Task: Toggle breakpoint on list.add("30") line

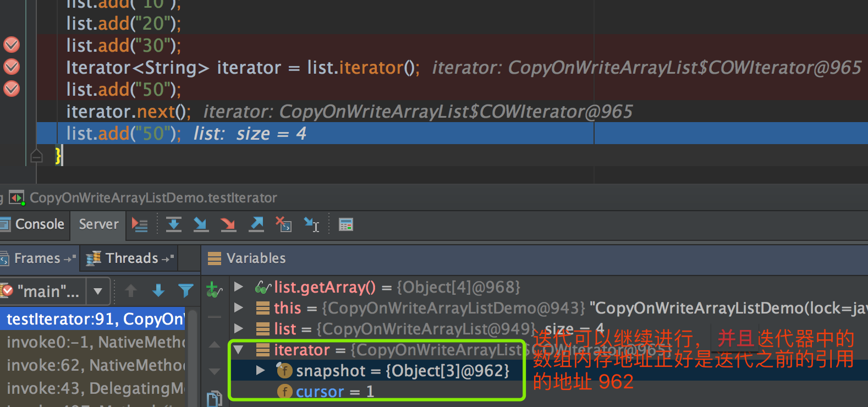Action: pyautogui.click(x=12, y=45)
